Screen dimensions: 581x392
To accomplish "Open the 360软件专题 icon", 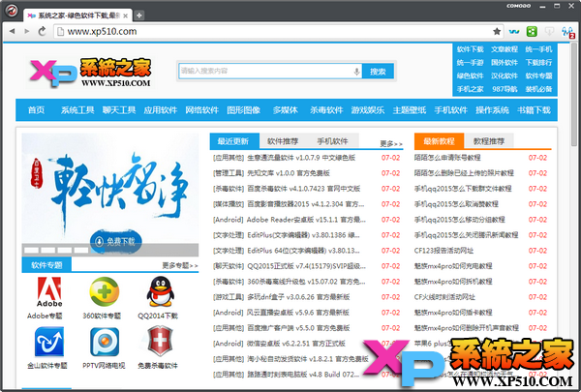I will coord(105,292).
